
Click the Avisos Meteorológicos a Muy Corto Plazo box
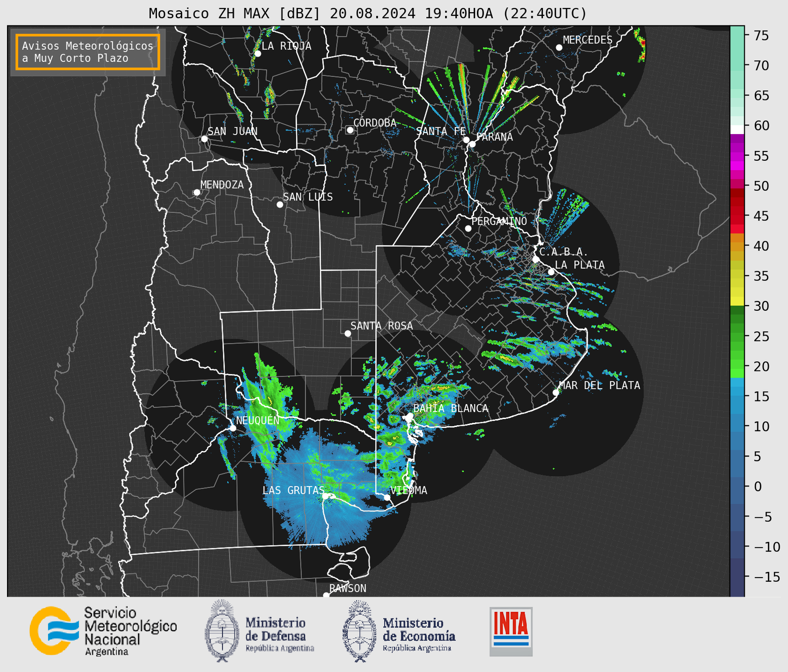(88, 52)
